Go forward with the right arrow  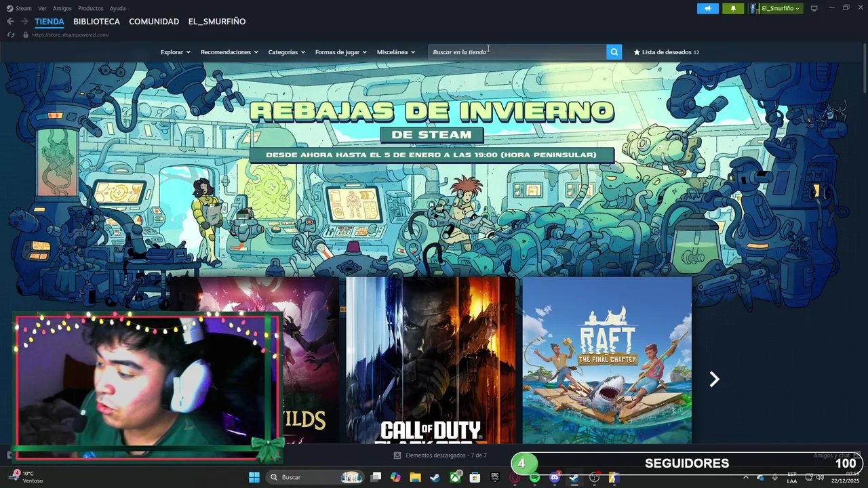pyautogui.click(x=24, y=22)
